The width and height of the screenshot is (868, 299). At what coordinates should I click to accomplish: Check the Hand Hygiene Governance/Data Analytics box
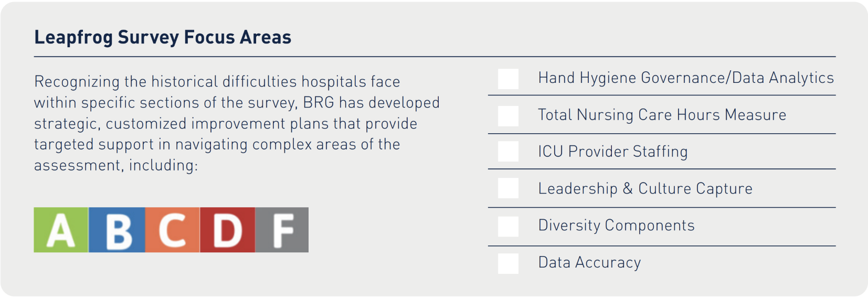coord(508,79)
